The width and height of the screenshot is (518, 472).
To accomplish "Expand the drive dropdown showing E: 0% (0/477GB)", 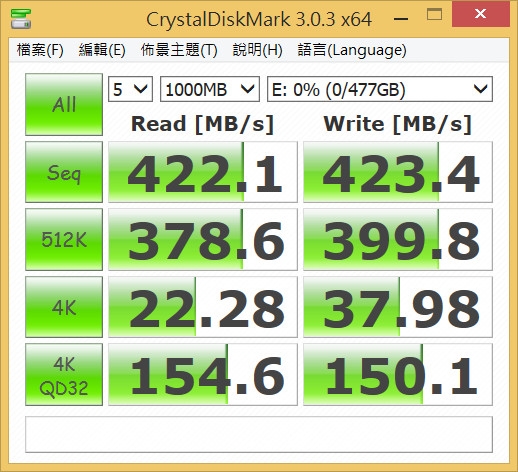I will pyautogui.click(x=380, y=89).
